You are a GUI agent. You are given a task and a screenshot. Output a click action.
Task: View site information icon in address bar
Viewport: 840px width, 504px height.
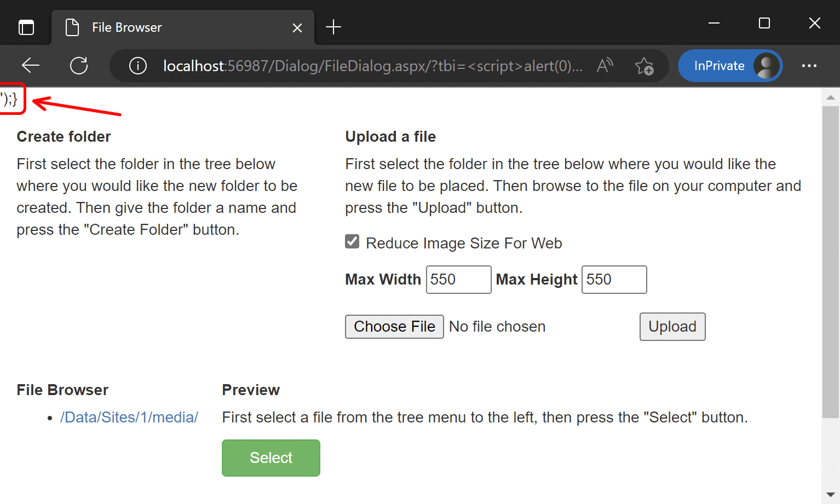[137, 66]
